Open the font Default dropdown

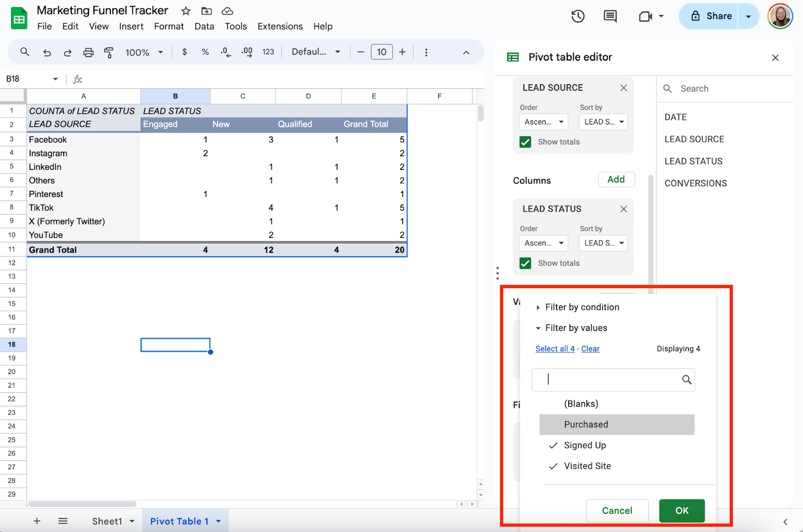click(x=316, y=52)
